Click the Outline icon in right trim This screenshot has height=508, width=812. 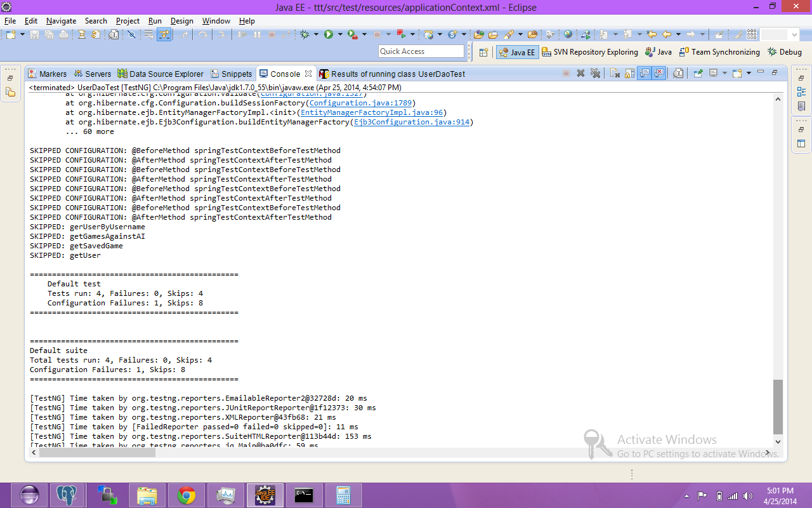801,91
